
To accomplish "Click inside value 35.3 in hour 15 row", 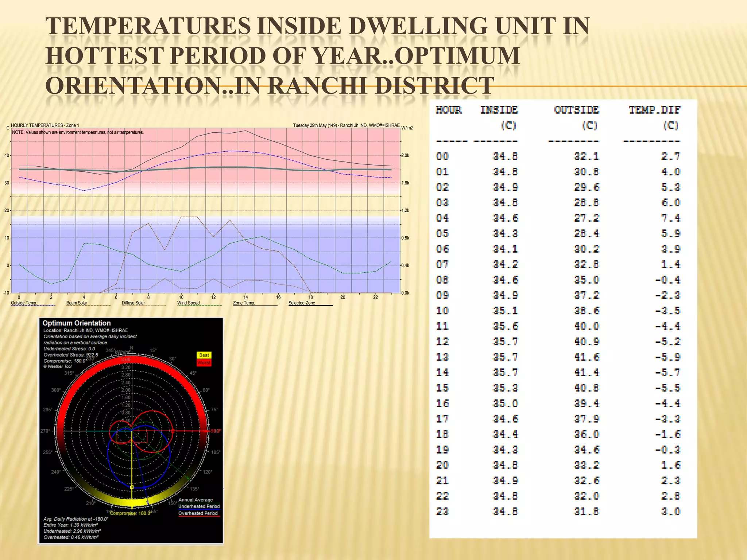I will coord(505,388).
